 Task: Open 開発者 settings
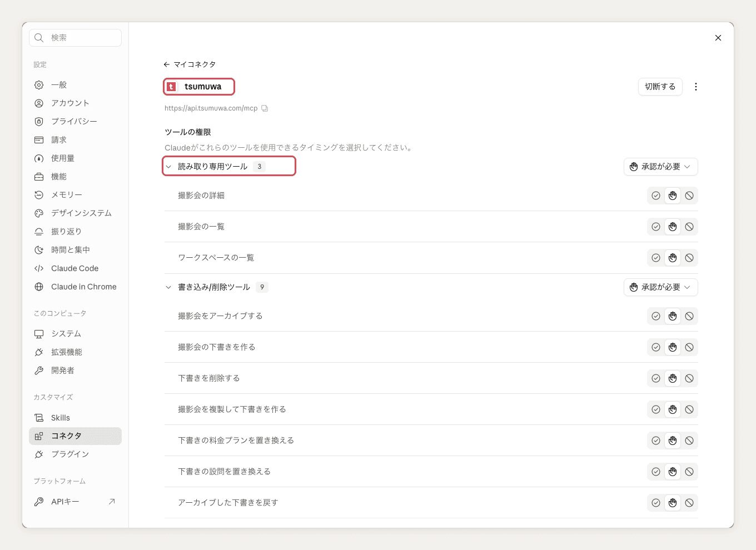pyautogui.click(x=75, y=371)
